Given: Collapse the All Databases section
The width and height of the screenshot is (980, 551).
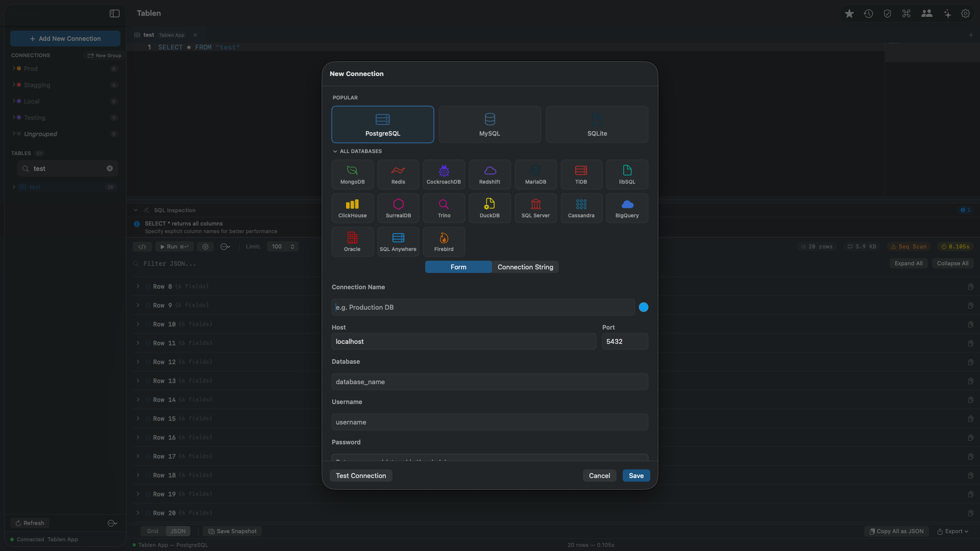Looking at the screenshot, I should coord(335,152).
